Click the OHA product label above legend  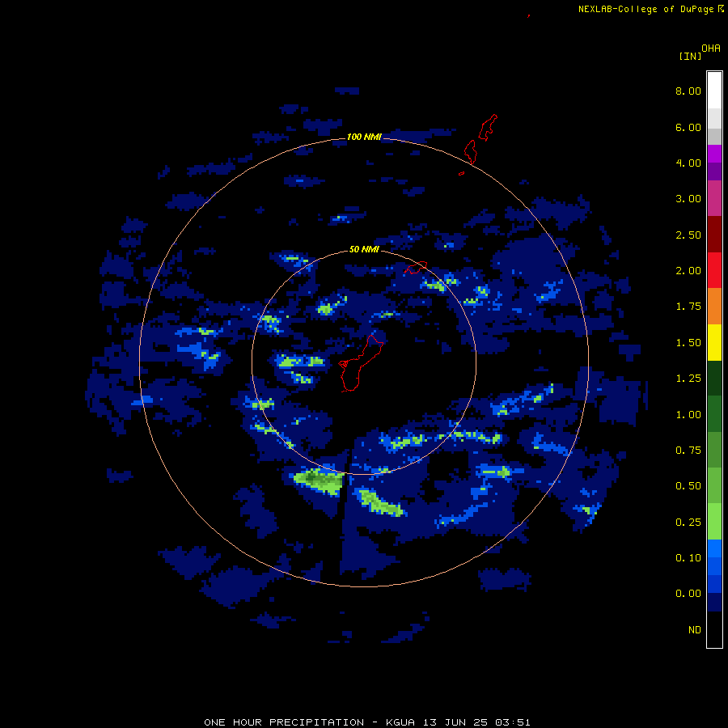point(711,49)
